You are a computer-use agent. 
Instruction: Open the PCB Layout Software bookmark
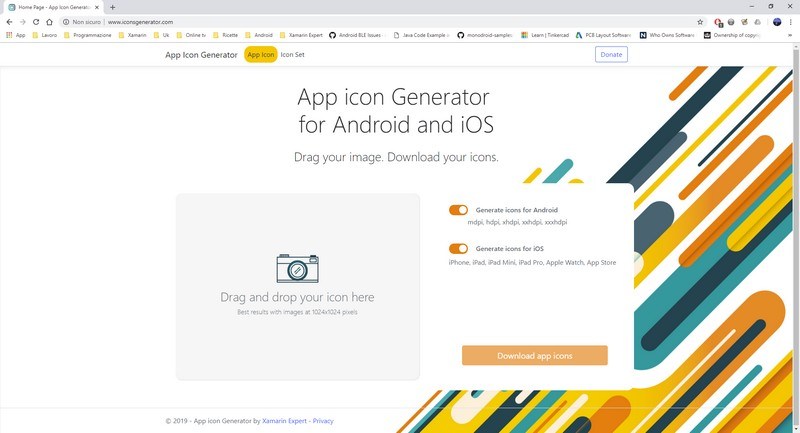point(603,35)
